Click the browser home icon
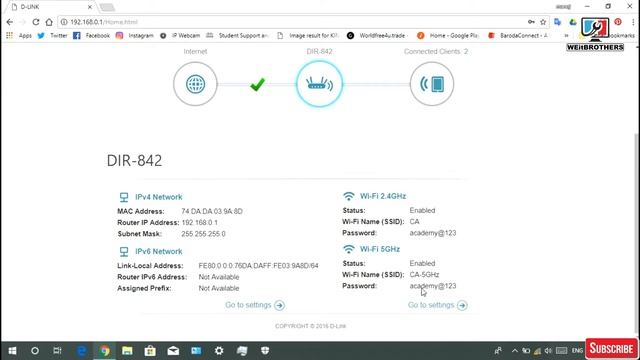Viewport: 640px width, 360px height. 49,22
